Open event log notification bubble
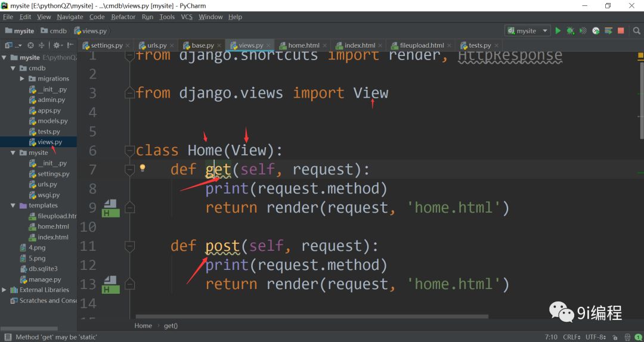644x342 pixels. tap(637, 337)
